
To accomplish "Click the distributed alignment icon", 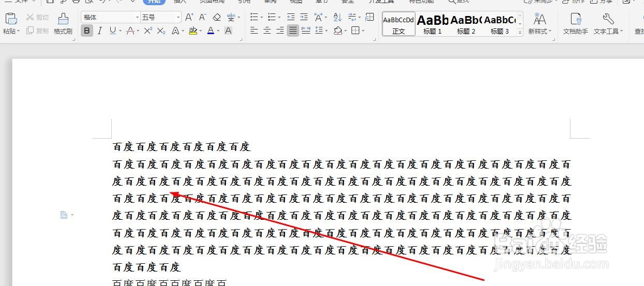I will point(306,31).
